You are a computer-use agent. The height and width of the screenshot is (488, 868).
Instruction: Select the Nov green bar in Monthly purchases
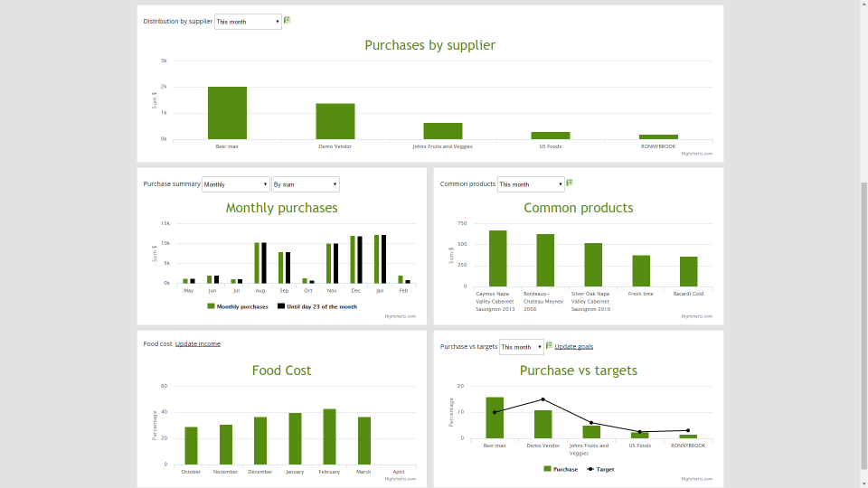pos(328,263)
